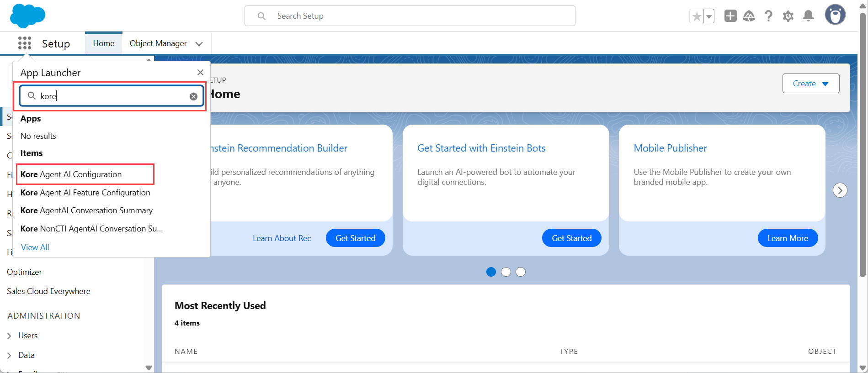The height and width of the screenshot is (373, 868).
Task: Switch to the Object Manager tab
Action: point(158,43)
